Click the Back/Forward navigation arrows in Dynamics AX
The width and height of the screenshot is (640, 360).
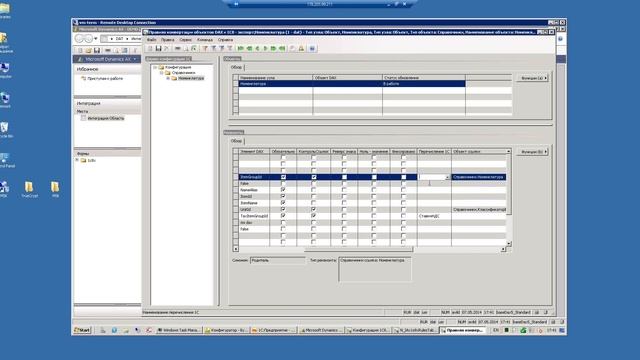click(84, 39)
